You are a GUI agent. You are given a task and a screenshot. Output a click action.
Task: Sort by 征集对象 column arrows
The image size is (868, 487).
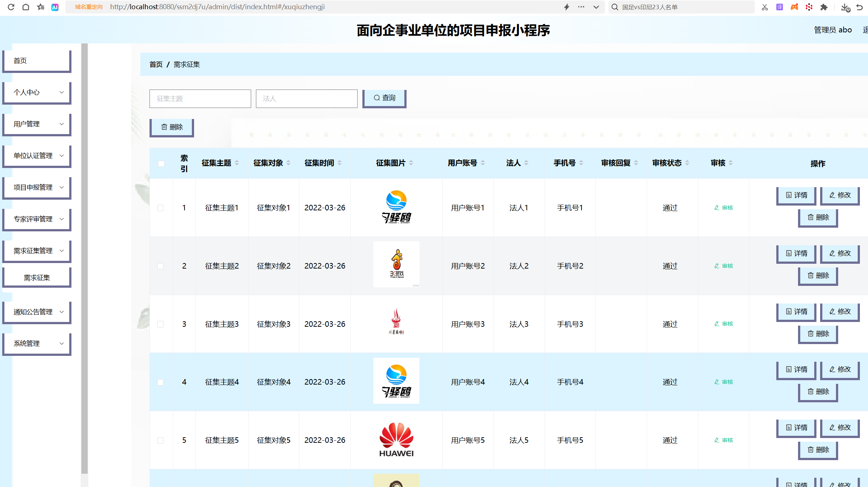[x=288, y=163]
